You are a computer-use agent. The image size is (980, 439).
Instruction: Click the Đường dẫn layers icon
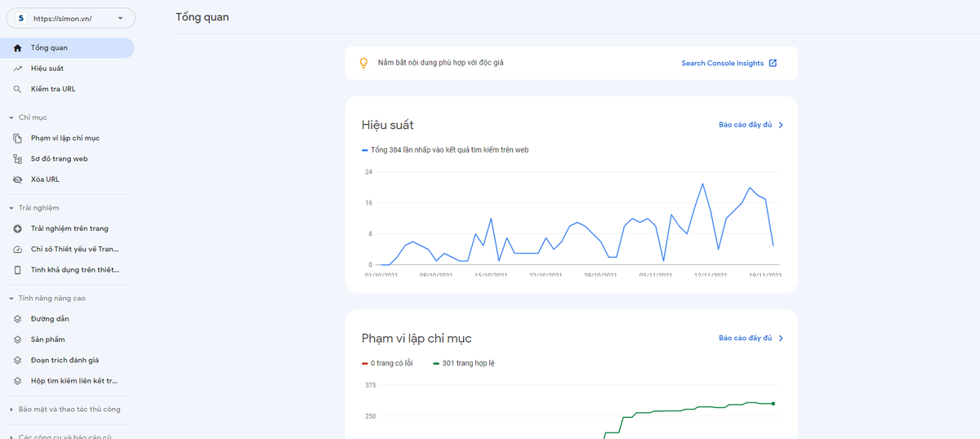tap(17, 319)
